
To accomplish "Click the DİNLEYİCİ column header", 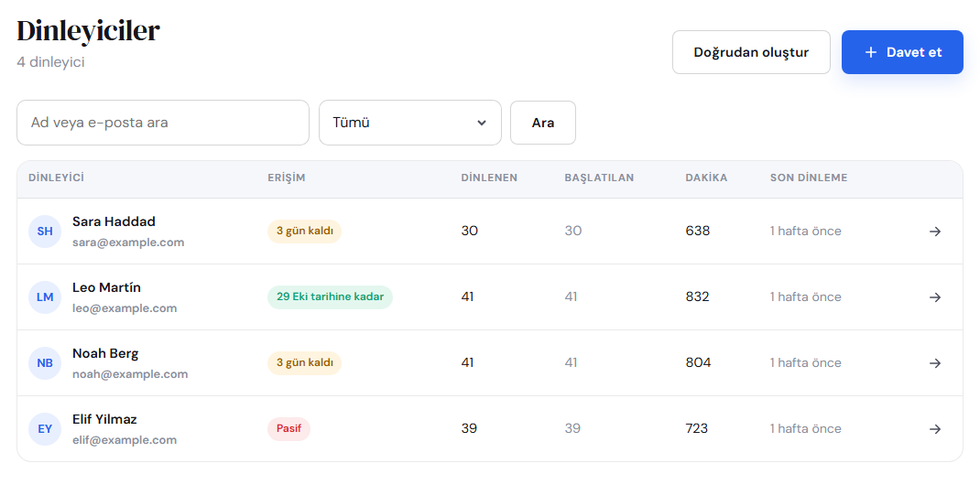I will (x=56, y=178).
